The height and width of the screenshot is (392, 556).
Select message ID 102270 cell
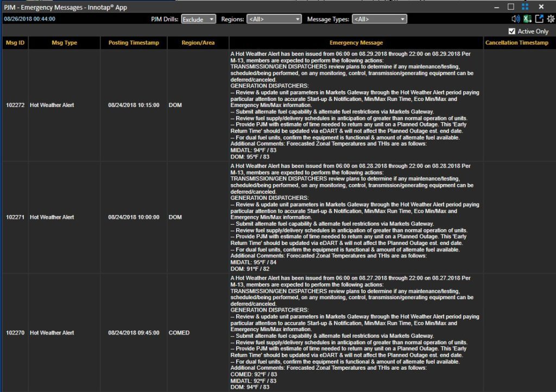pyautogui.click(x=15, y=333)
